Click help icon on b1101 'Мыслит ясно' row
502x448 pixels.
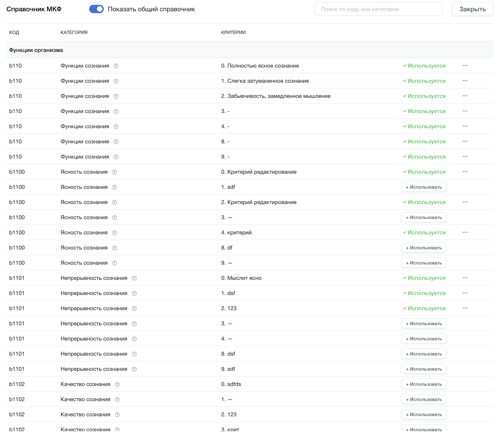pyautogui.click(x=134, y=278)
